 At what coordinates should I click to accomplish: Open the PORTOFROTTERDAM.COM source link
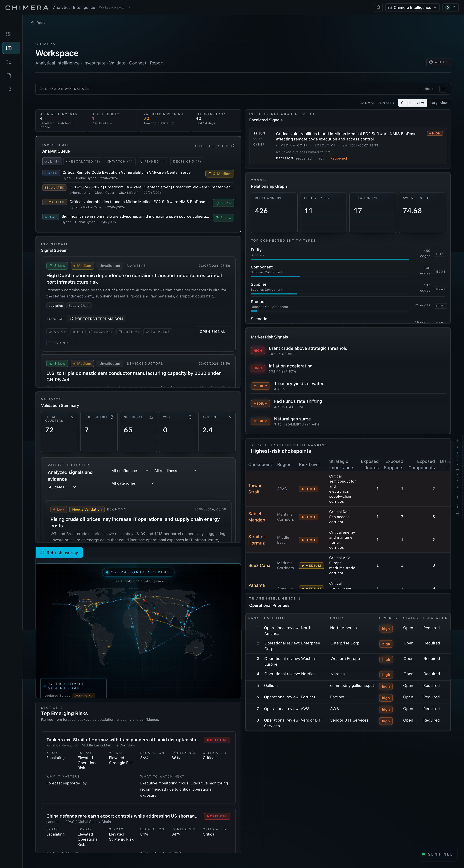point(96,319)
